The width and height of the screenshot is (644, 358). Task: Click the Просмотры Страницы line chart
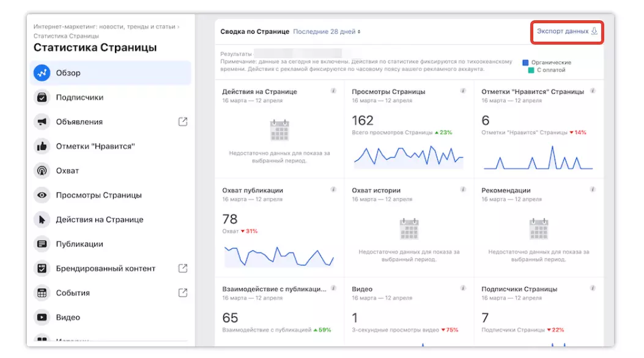pyautogui.click(x=409, y=156)
